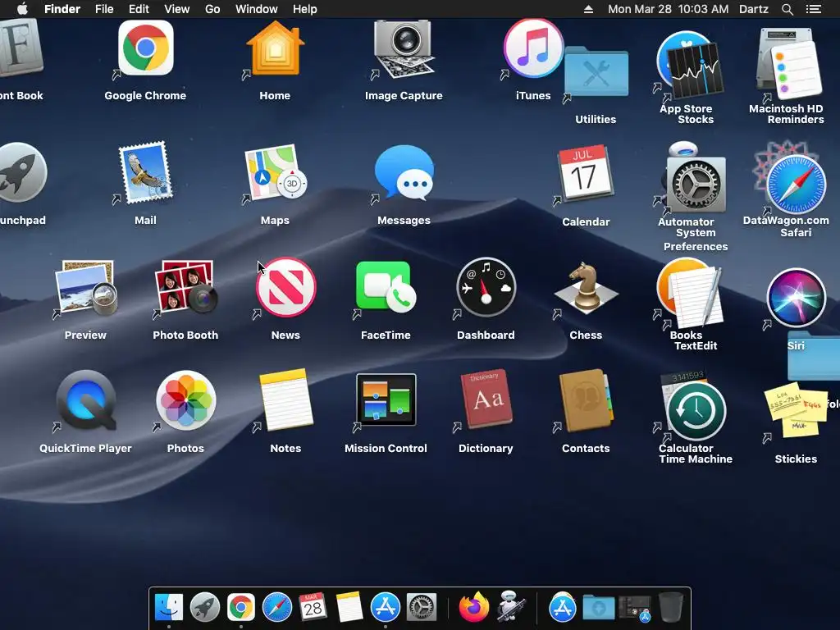Select the Font Book desktop icon
The height and width of the screenshot is (630, 840).
tap(21, 49)
